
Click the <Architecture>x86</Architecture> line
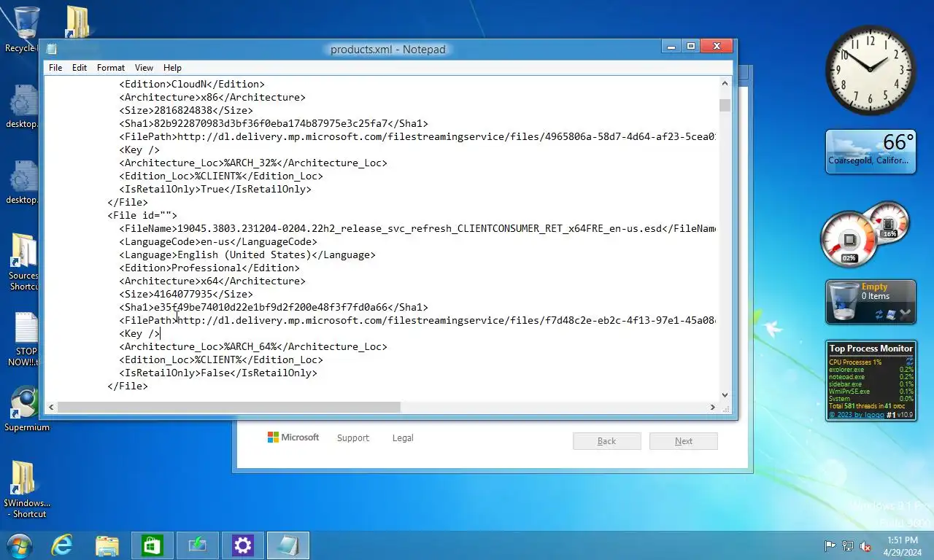[x=212, y=97]
